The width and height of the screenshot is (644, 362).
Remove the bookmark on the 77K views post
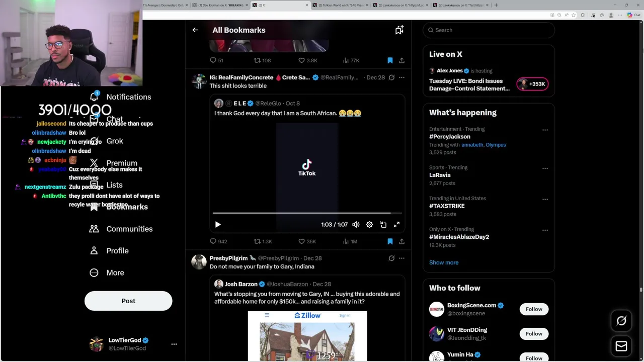(390, 60)
